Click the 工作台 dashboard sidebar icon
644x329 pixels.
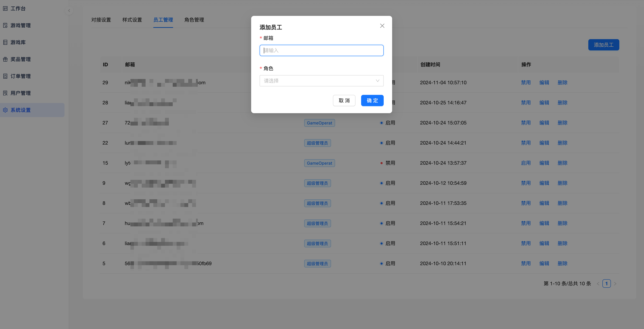5,8
